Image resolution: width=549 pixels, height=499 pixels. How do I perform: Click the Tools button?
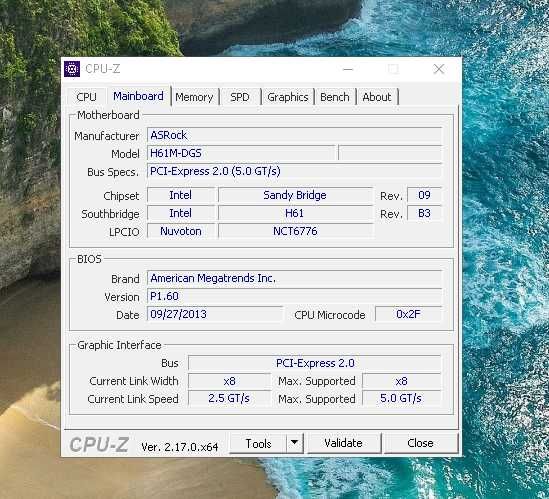point(258,443)
